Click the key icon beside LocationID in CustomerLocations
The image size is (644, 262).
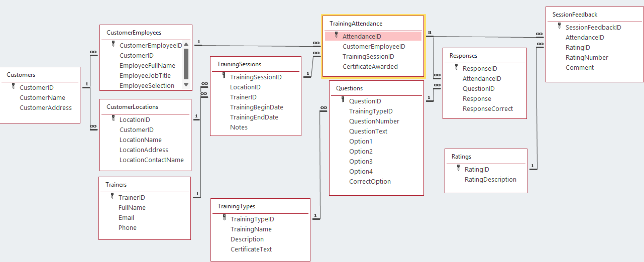click(114, 119)
